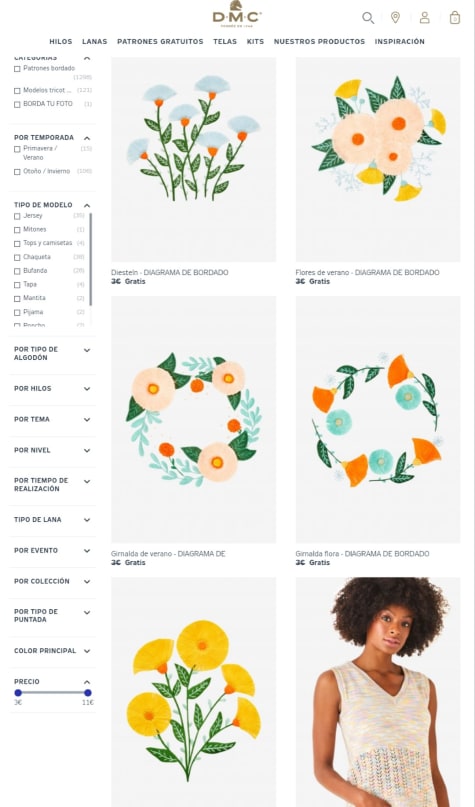Expand the Por Nivel filter
The height and width of the screenshot is (807, 475).
pos(52,450)
